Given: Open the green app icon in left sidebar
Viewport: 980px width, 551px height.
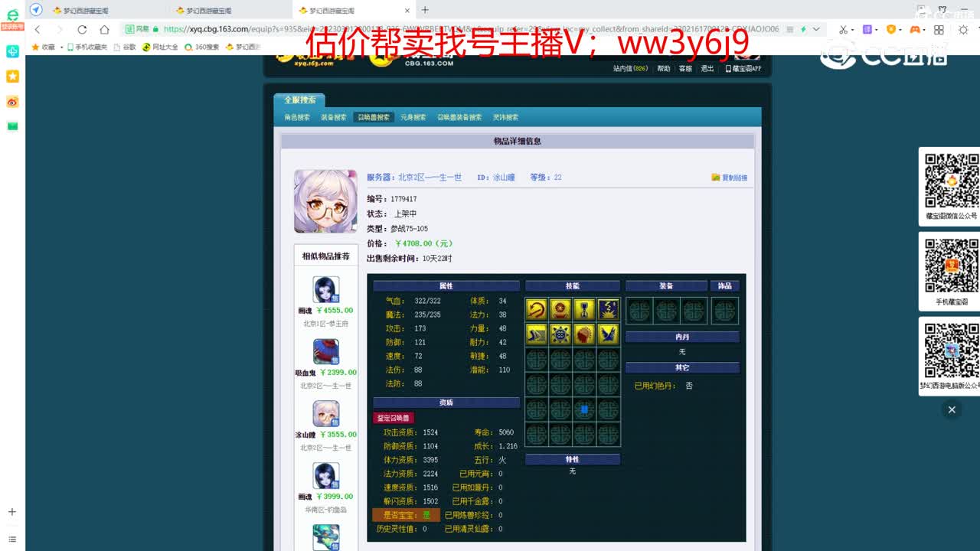Looking at the screenshot, I should pyautogui.click(x=11, y=126).
